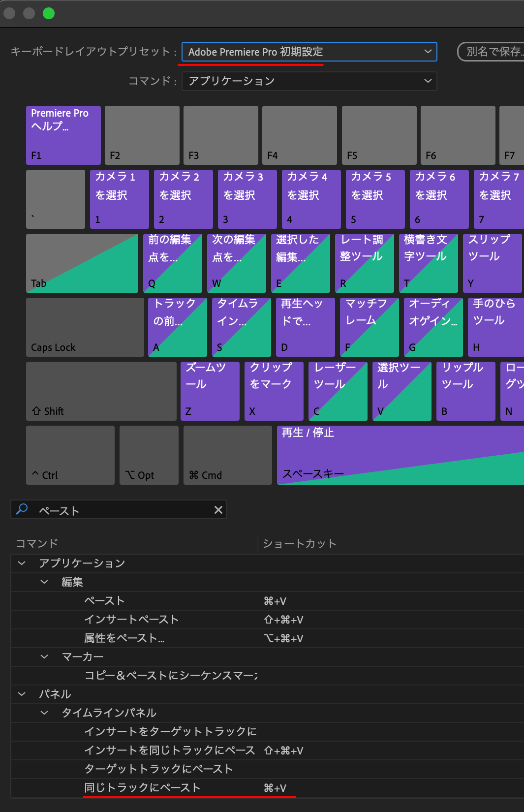The height and width of the screenshot is (812, 524).
Task: Click the search magnifier icon
Action: pos(22,509)
